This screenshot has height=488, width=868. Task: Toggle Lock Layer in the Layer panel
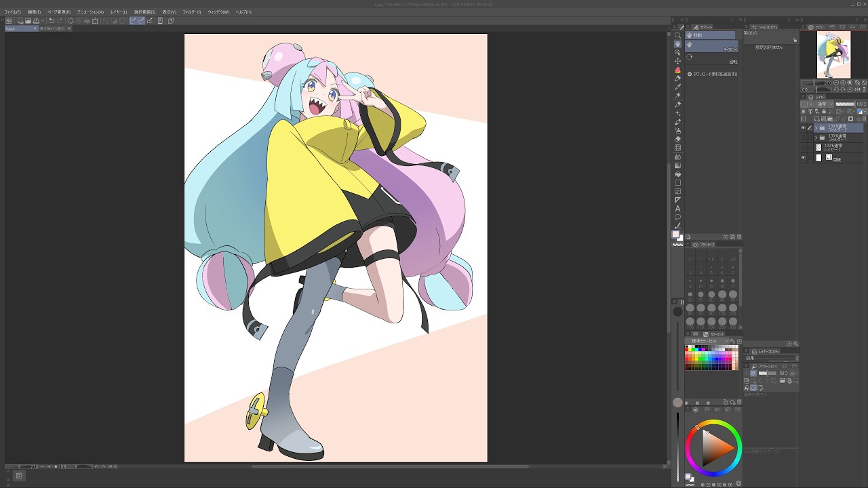point(824,111)
